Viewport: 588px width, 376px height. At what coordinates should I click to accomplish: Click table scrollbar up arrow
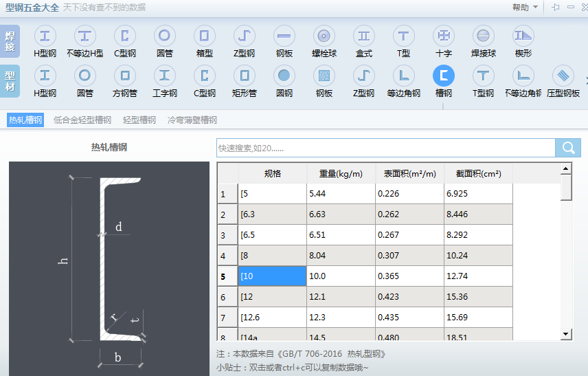[x=566, y=169]
